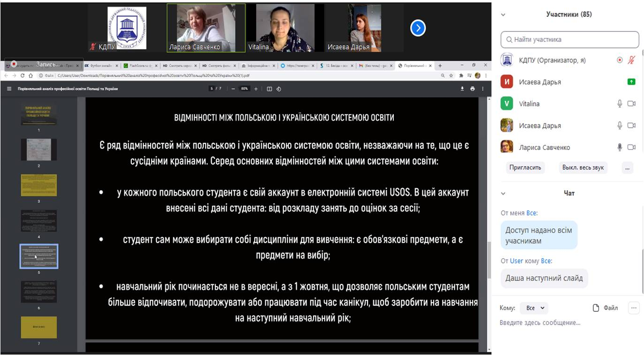Viewport: 644px width, 355px height.
Task: Print the PDF using the printer icon
Action: [x=472, y=89]
